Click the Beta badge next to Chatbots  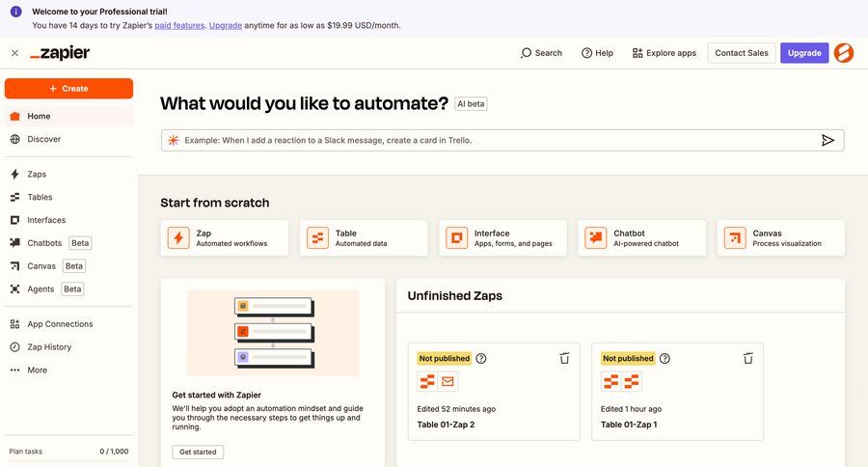(80, 243)
